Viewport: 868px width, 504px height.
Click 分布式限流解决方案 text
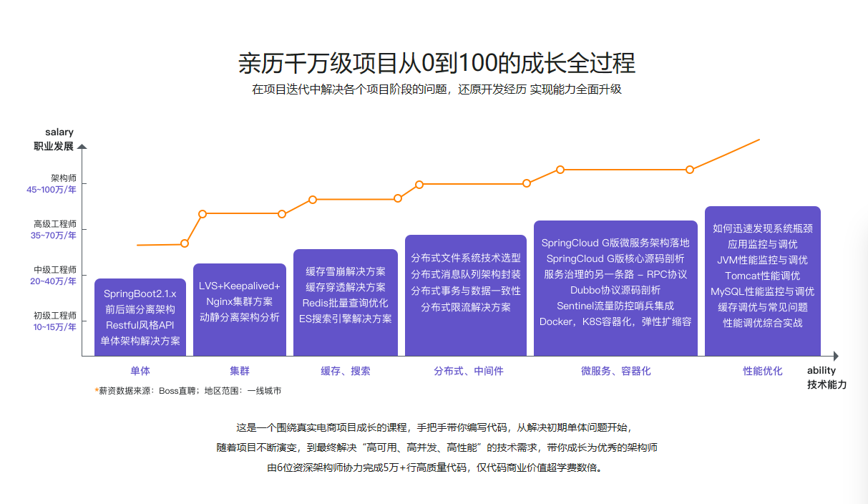[466, 307]
